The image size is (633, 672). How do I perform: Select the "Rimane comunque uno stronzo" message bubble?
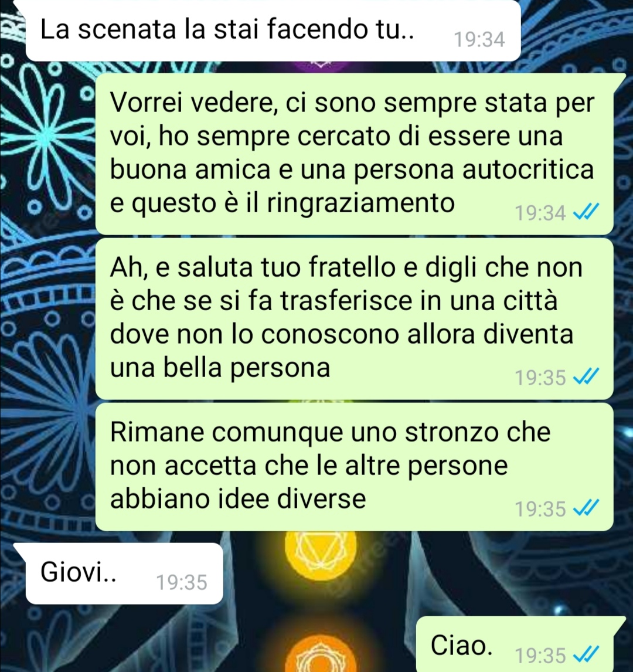[x=354, y=467]
